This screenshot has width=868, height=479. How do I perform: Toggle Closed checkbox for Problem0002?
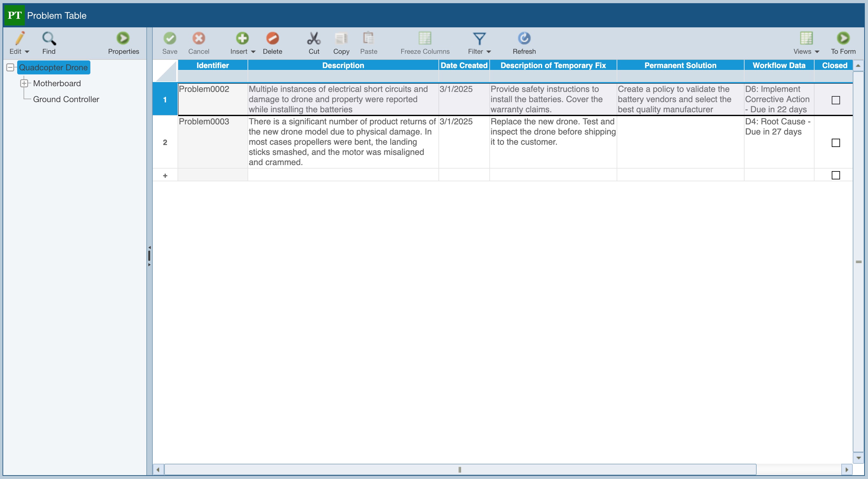(836, 100)
